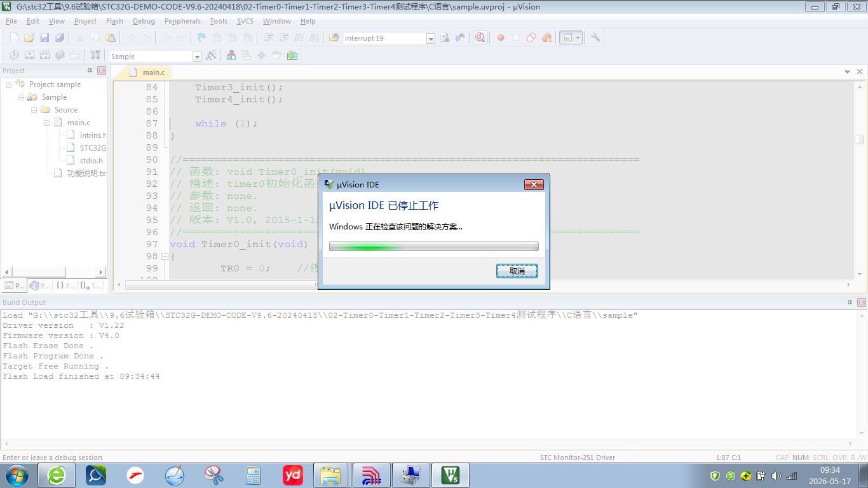Open the Sample target selection dropdown
The width and height of the screenshot is (868, 488).
[x=197, y=57]
